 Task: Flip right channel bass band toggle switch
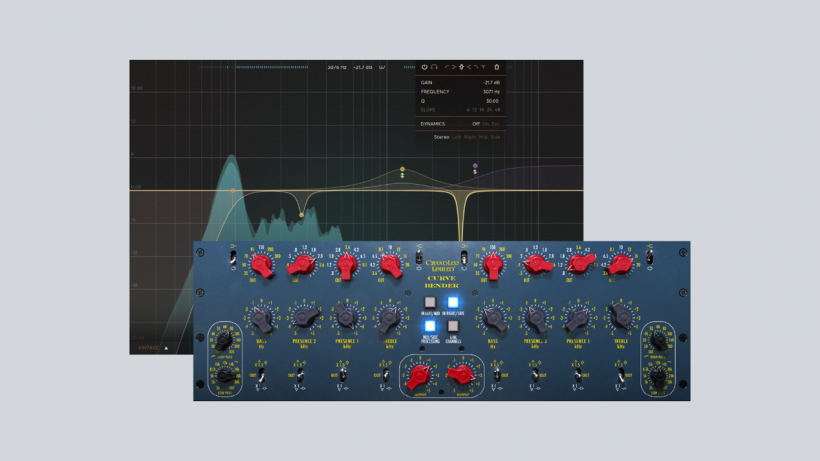pyautogui.click(x=497, y=375)
